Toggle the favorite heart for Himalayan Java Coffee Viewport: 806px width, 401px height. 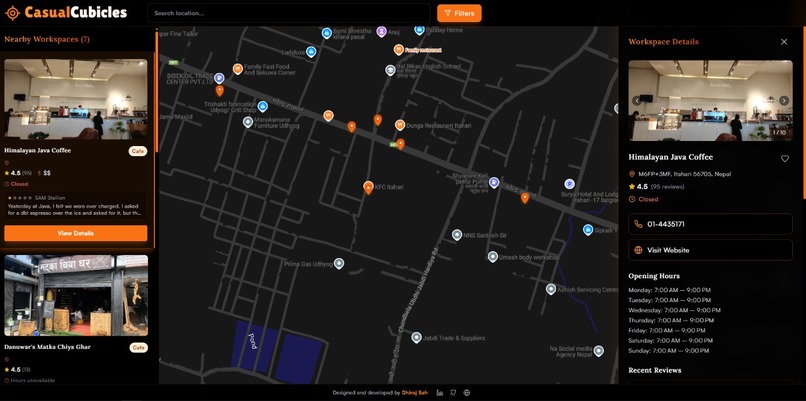click(x=784, y=159)
